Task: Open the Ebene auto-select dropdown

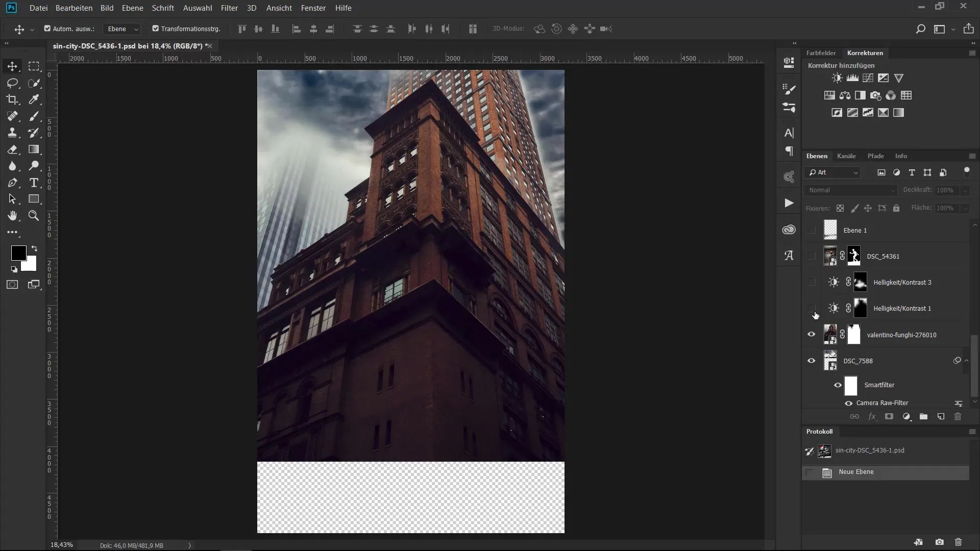Action: pyautogui.click(x=122, y=29)
